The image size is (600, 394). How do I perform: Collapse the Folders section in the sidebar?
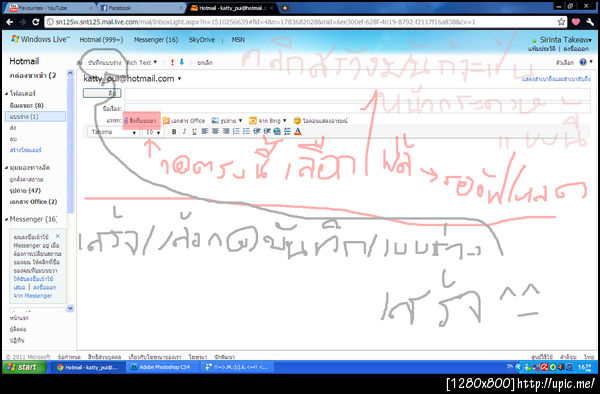7,93
